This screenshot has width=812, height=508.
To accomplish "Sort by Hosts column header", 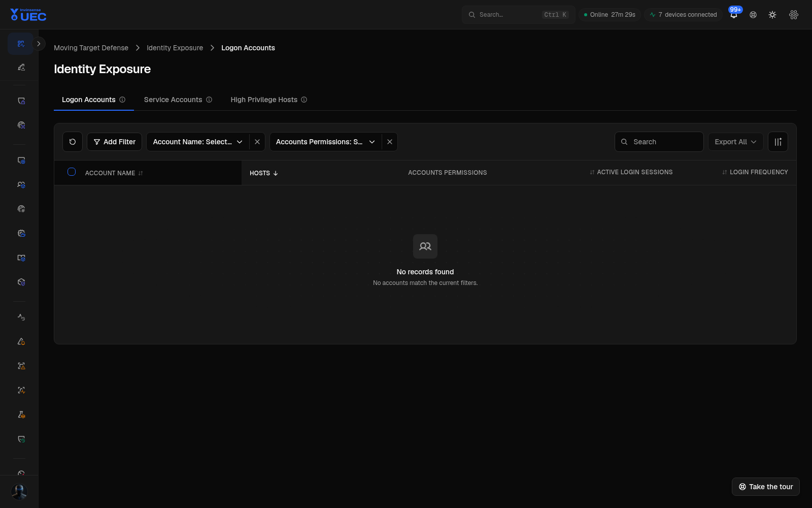I will 264,173.
